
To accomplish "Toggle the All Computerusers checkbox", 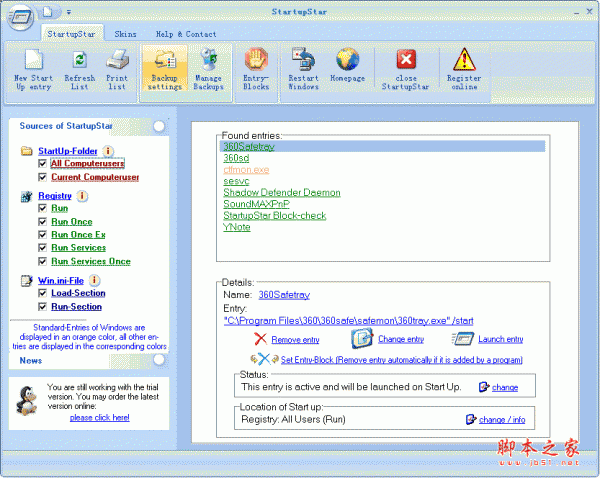I will [43, 163].
